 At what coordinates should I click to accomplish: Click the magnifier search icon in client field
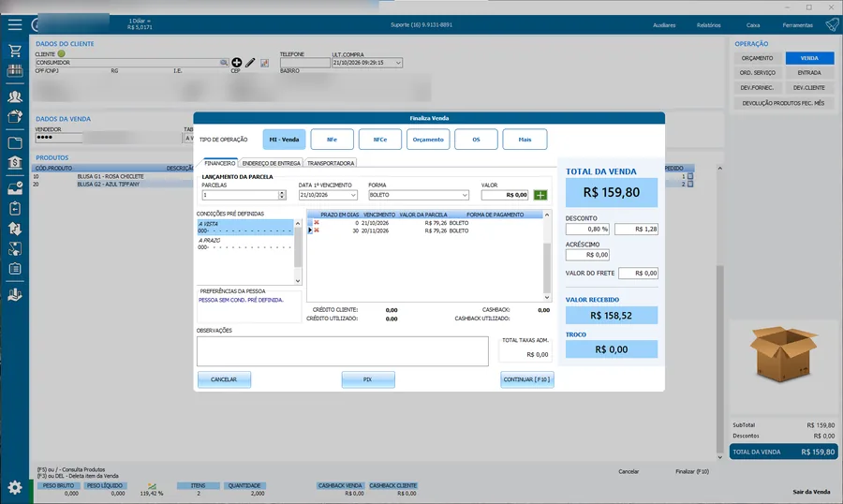point(224,63)
